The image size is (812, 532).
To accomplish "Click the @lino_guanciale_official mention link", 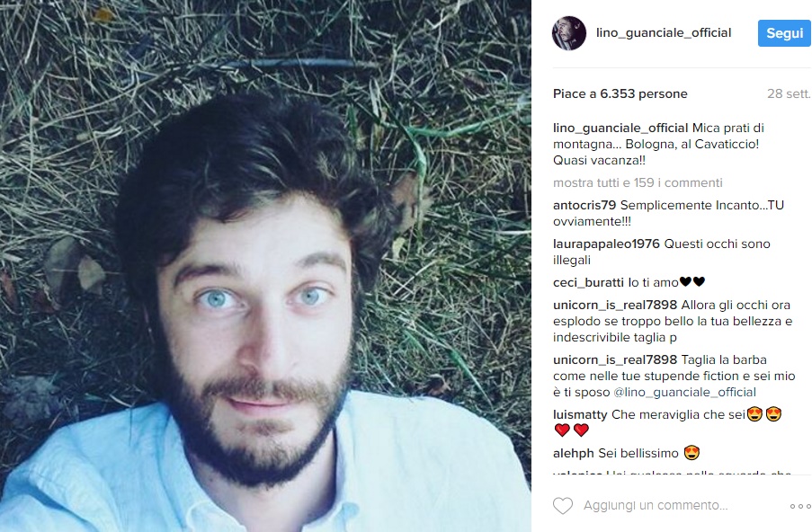I will click(684, 393).
